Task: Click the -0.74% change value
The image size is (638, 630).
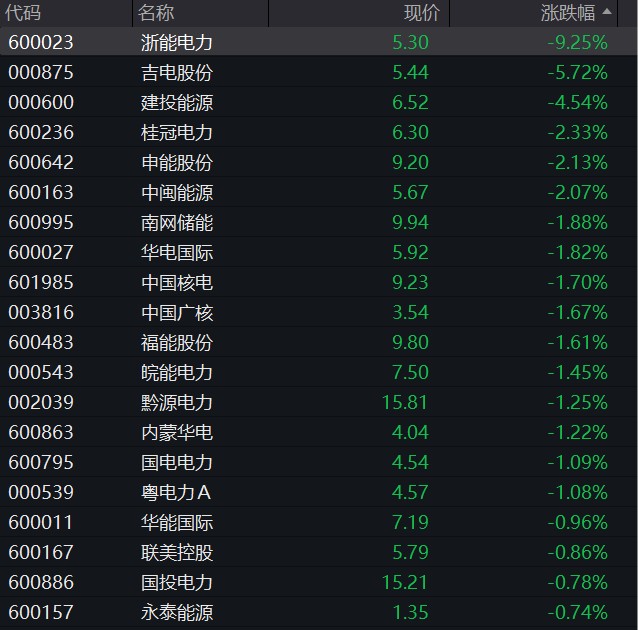Action: pyautogui.click(x=577, y=612)
